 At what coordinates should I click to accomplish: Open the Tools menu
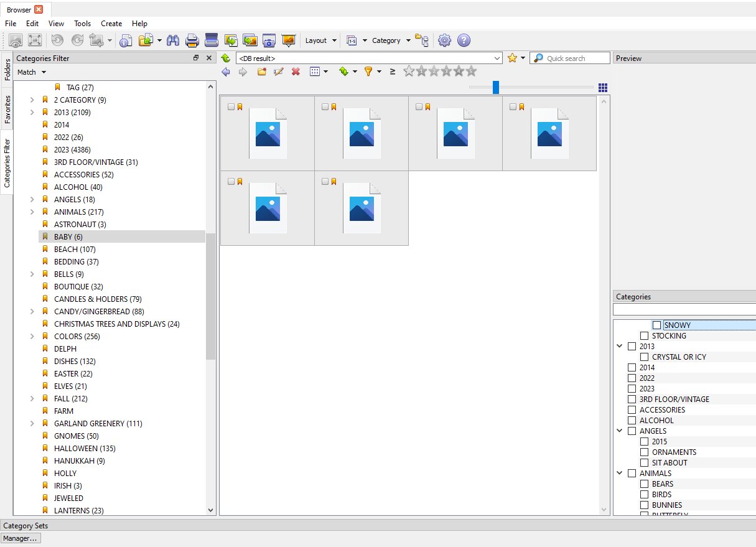click(x=82, y=24)
